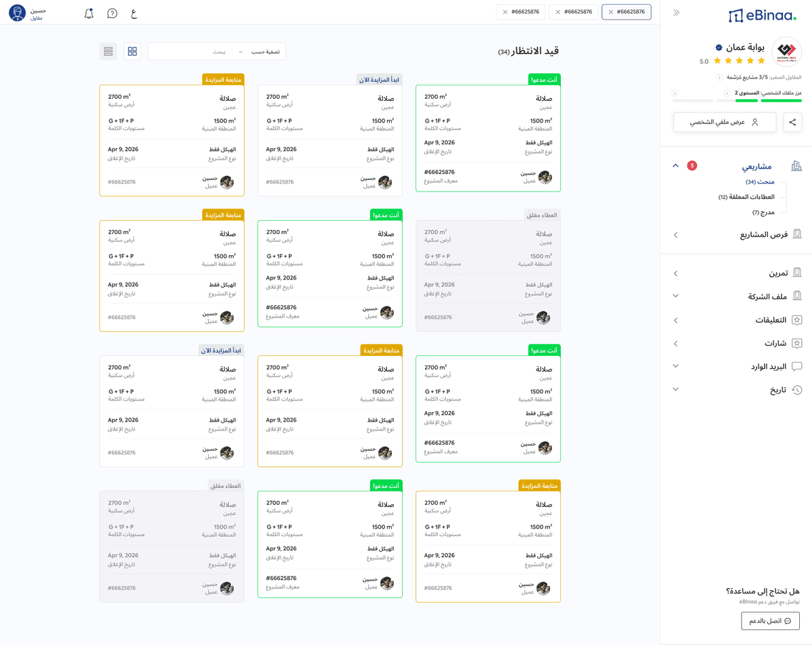Click the بوابة عمان company avatar

[x=786, y=51]
